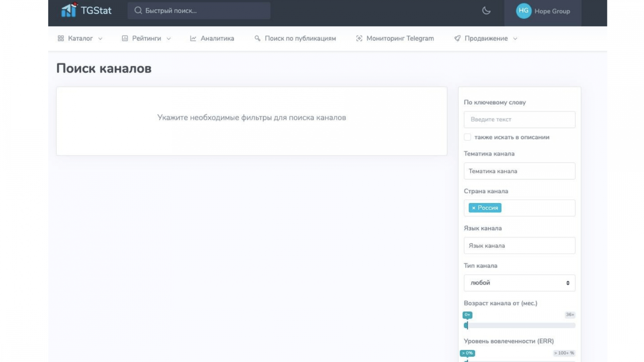Focus the Быстрый поиск input
This screenshot has height=362, width=644.
[x=199, y=10]
